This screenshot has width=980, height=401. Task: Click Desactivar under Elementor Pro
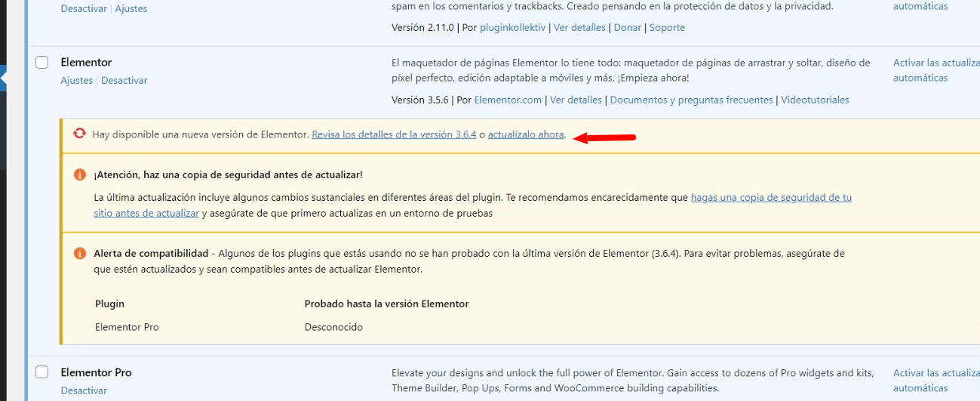[84, 390]
